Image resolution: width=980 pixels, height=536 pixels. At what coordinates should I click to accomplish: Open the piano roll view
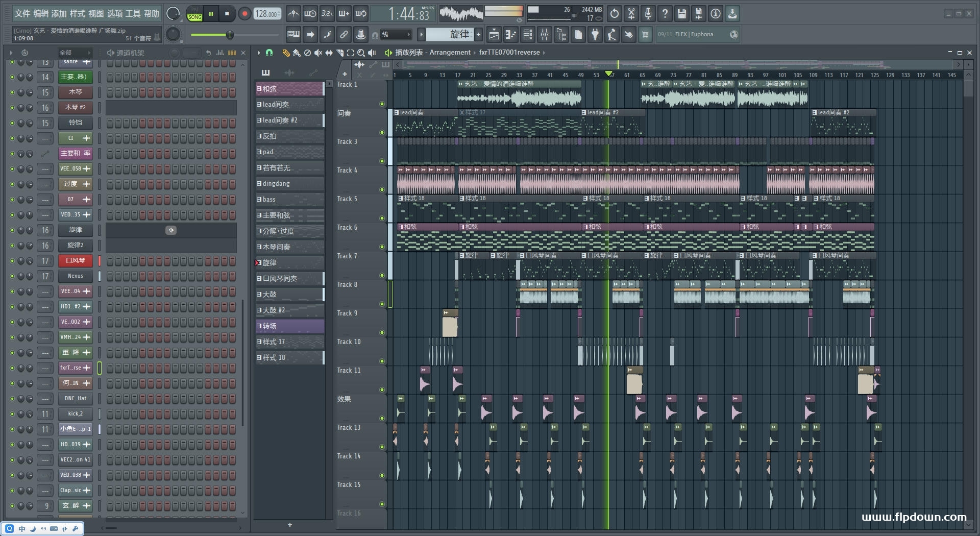point(510,35)
